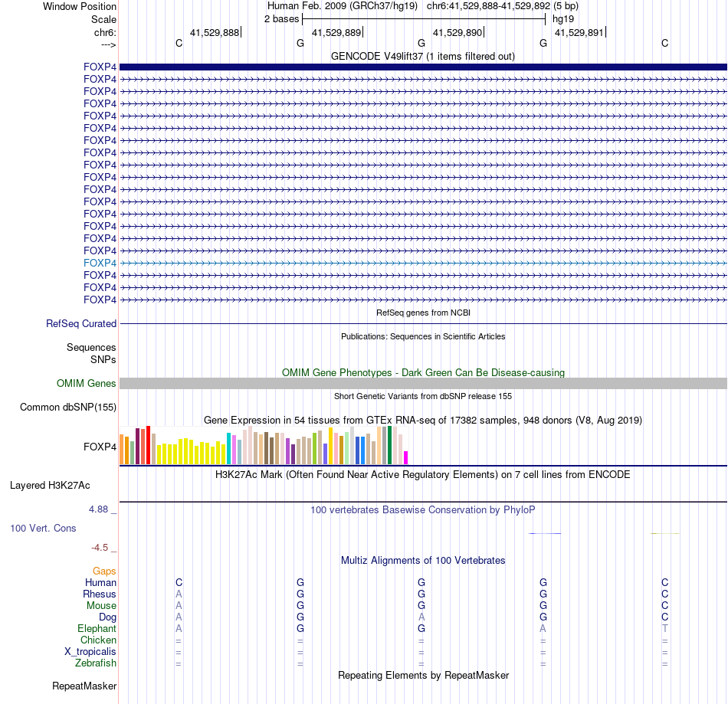This screenshot has width=728, height=704.
Task: Select the Rhesus alignment row label
Action: click(100, 594)
